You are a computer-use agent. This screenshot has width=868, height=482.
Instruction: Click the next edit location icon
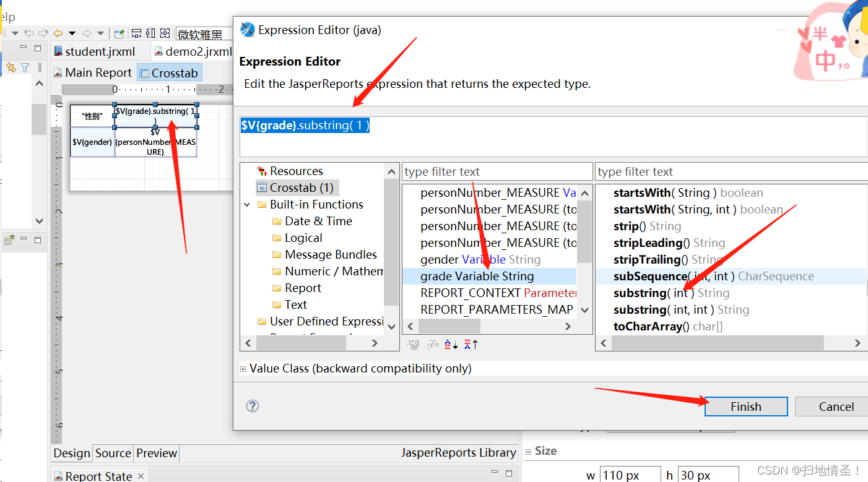pos(43,33)
